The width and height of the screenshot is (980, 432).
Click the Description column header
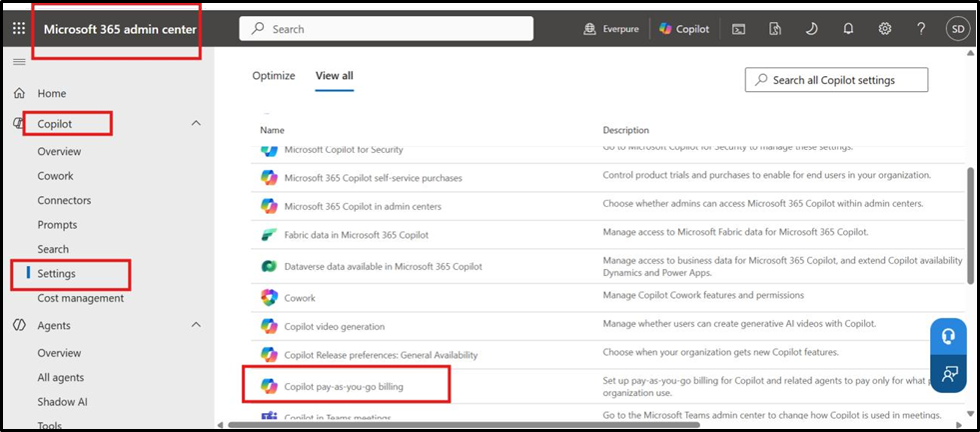click(x=625, y=130)
